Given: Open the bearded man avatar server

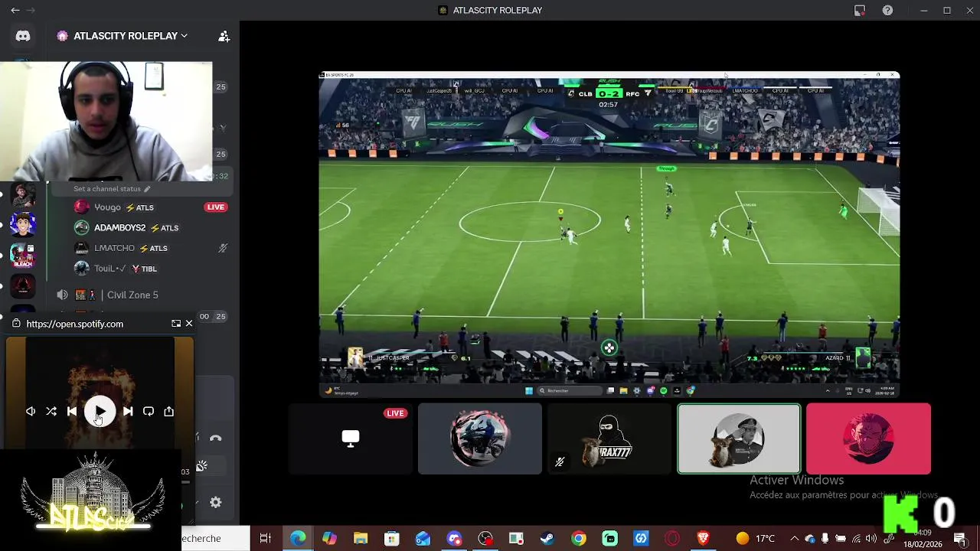Looking at the screenshot, I should 23,197.
